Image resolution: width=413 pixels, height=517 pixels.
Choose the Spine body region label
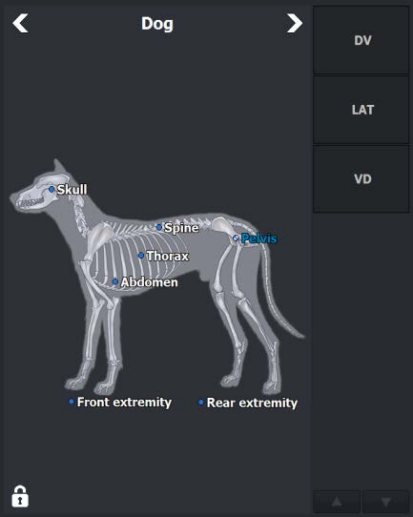[181, 228]
